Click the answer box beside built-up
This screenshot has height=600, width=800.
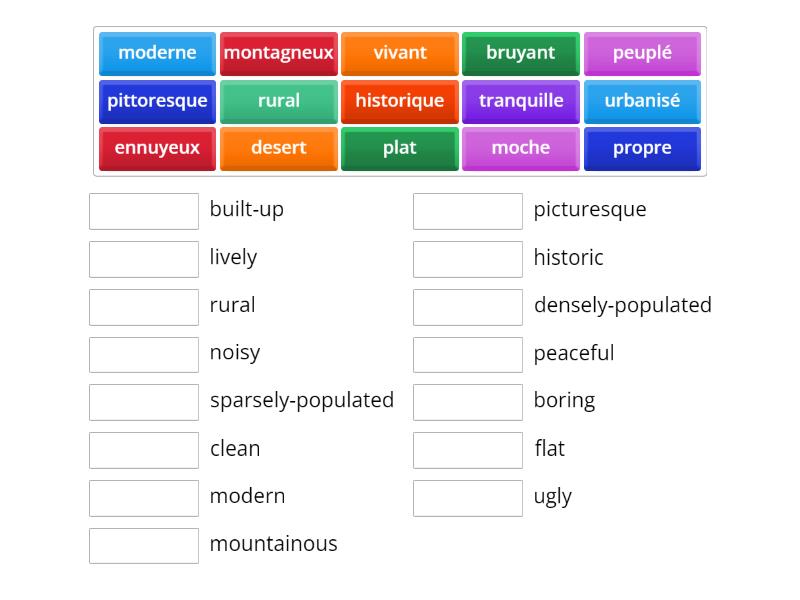pos(143,211)
